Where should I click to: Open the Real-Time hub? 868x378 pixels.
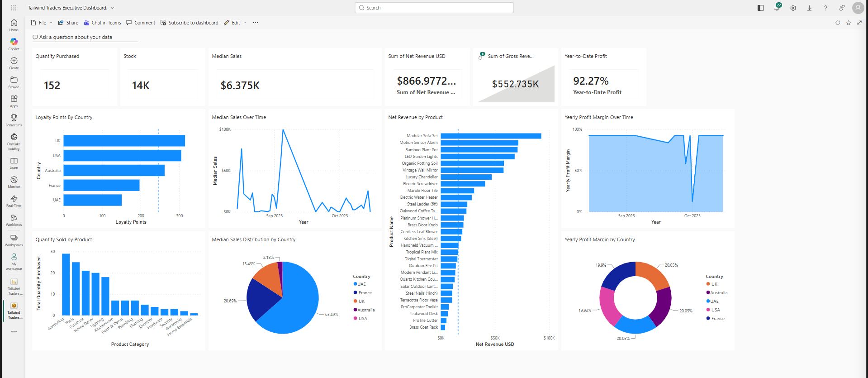click(14, 201)
